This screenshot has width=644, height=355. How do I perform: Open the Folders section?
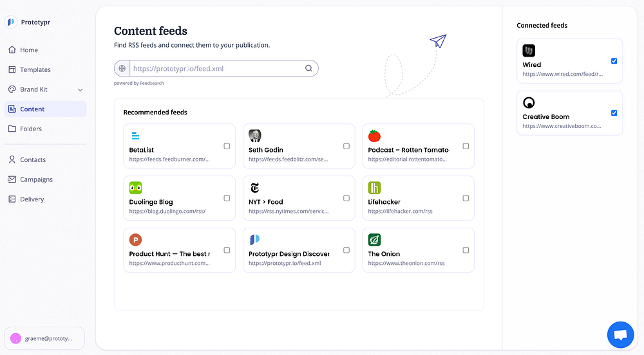coord(31,129)
